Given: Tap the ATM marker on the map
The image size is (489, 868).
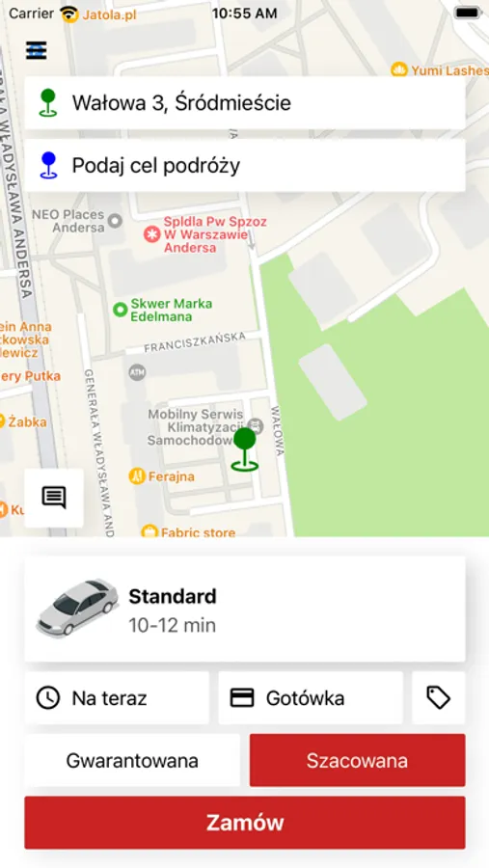Looking at the screenshot, I should click(137, 372).
